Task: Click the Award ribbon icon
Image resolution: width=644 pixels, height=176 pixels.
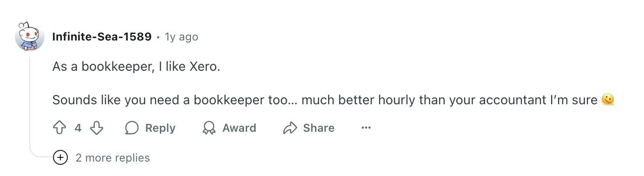Action: 209,128
